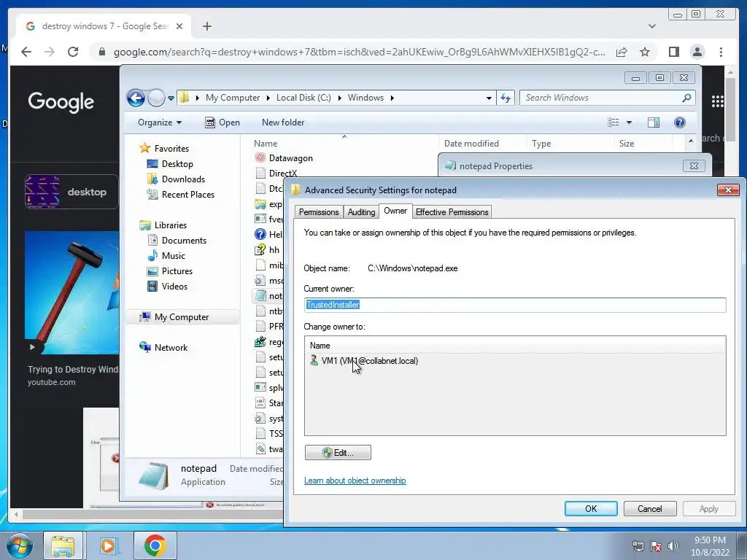Open the Windows Start button
Viewport: 747px width, 560px height.
pos(20,545)
